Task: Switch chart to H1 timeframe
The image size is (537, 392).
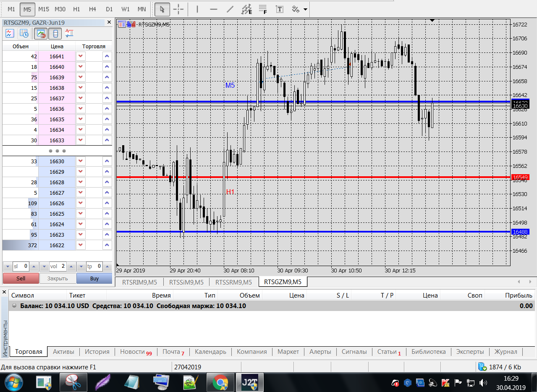Action: [76, 9]
